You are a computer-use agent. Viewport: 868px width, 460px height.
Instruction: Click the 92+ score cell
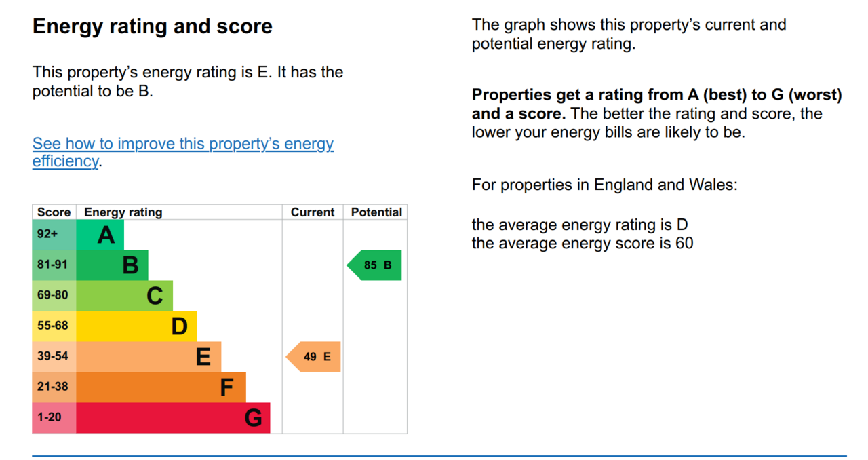tap(54, 235)
